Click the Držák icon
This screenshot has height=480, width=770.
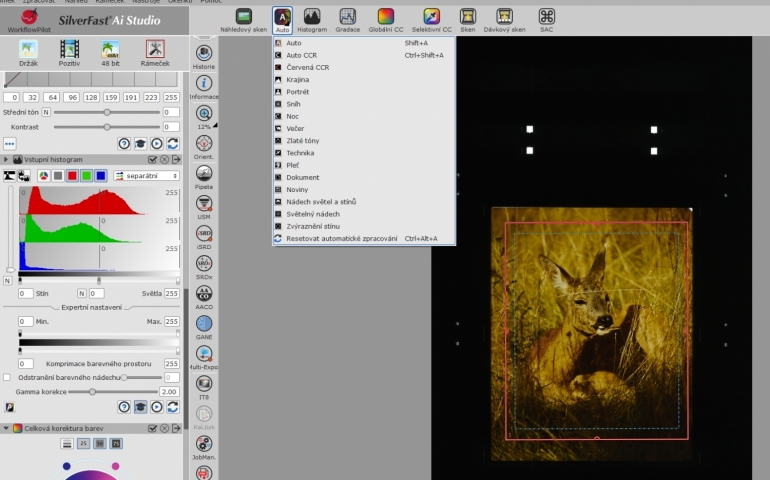28,49
